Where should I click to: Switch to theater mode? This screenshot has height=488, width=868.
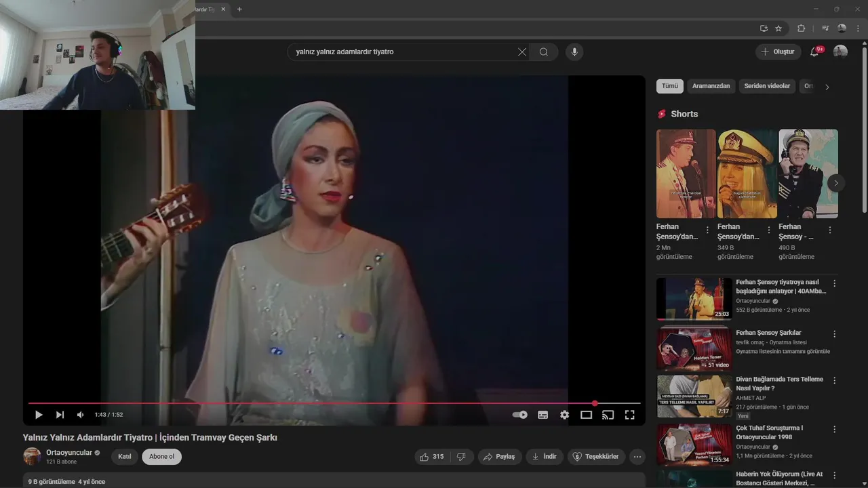pos(586,415)
